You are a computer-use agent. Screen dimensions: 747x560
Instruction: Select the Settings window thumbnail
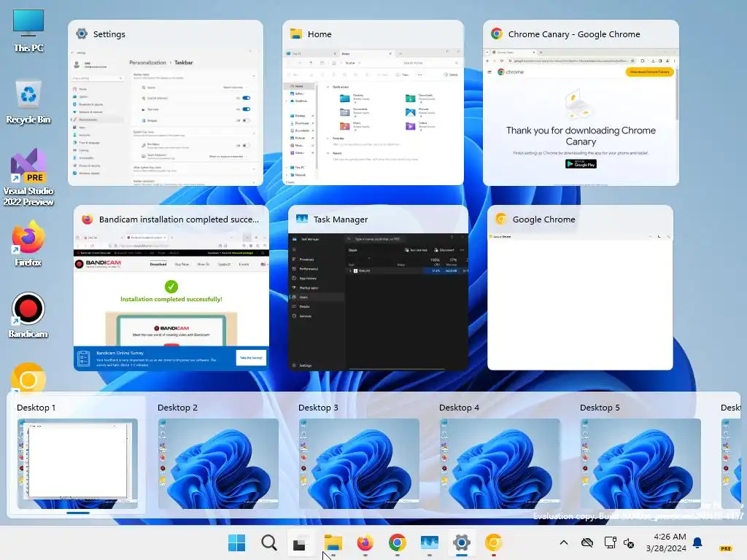click(166, 102)
